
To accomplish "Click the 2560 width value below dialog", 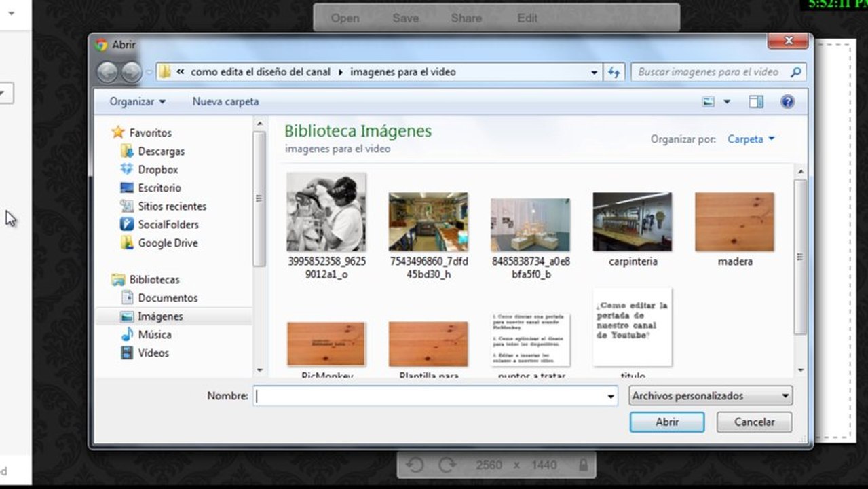I will [x=489, y=465].
